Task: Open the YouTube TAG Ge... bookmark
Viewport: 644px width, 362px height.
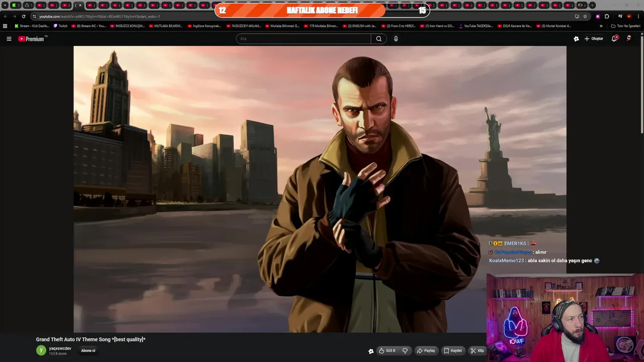Action: pyautogui.click(x=476, y=26)
